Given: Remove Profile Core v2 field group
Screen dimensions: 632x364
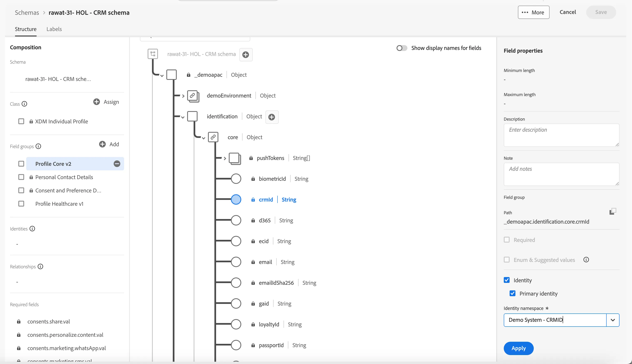Looking at the screenshot, I should tap(117, 164).
